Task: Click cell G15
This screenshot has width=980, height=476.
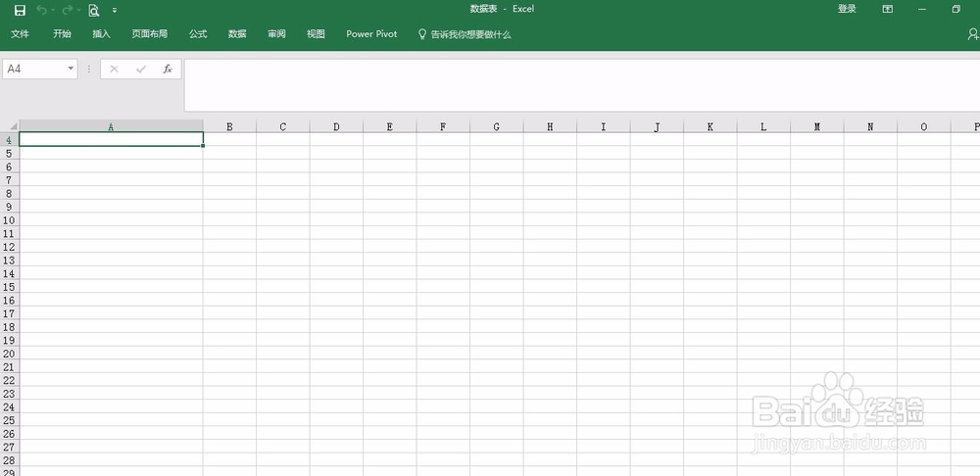Action: click(x=496, y=287)
